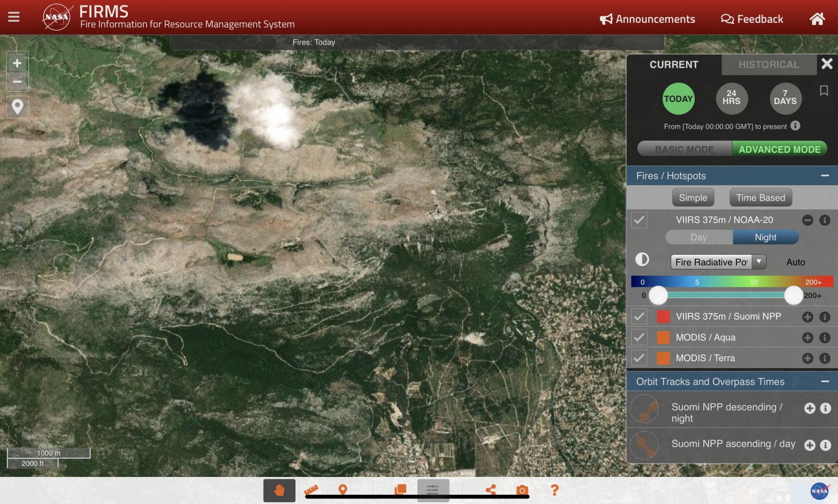838x504 pixels.
Task: Collapse the Fires / Hotspots section
Action: pyautogui.click(x=825, y=176)
